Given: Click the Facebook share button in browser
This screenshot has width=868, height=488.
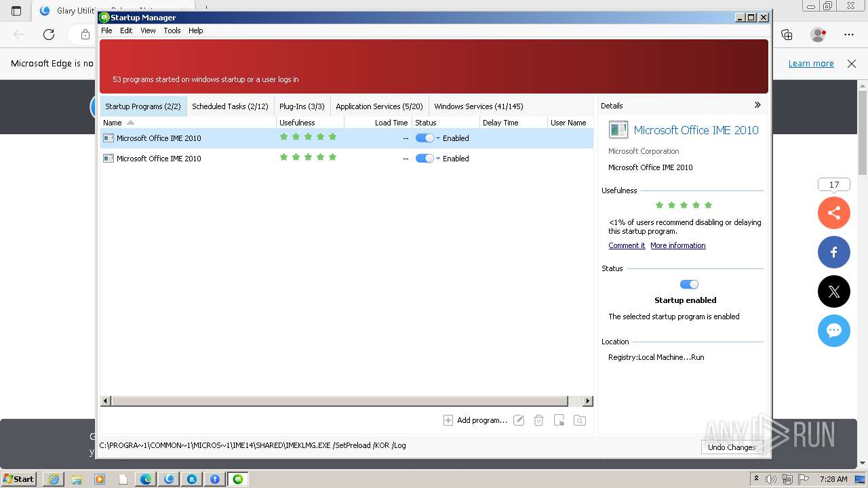Looking at the screenshot, I should pos(834,253).
